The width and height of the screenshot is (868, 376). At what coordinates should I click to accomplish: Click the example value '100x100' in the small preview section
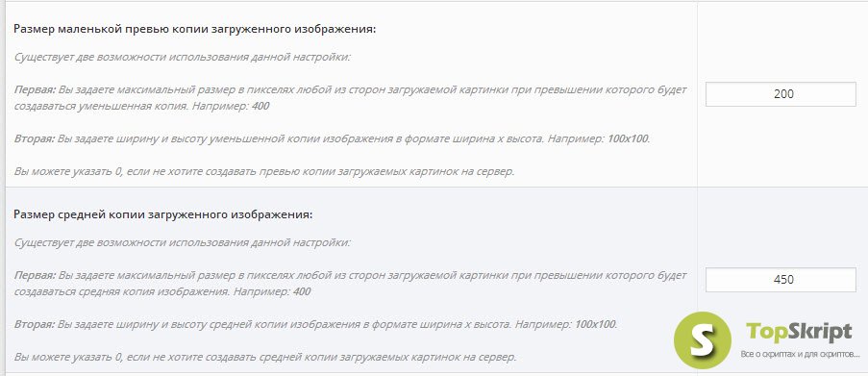pyautogui.click(x=628, y=138)
